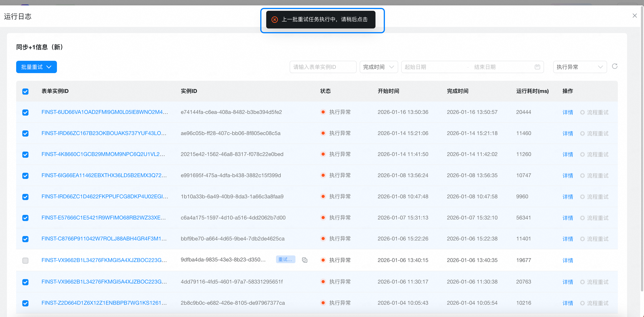Click the calendar icon in the date range field
The image size is (644, 317).
click(537, 67)
